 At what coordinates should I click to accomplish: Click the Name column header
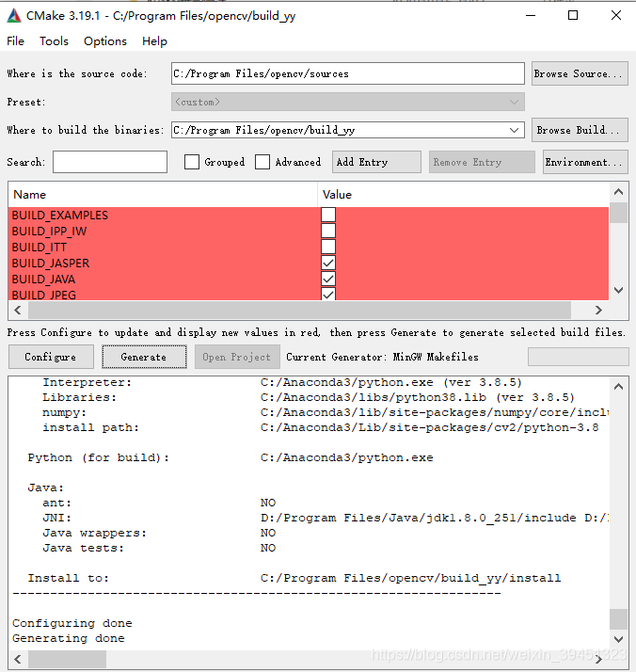pyautogui.click(x=163, y=195)
